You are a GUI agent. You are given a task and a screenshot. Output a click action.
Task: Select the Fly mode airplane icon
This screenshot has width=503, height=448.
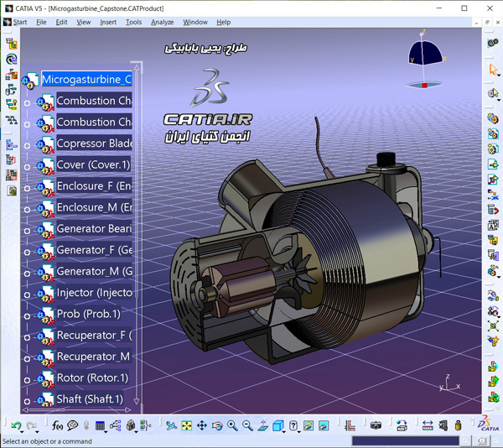click(171, 426)
